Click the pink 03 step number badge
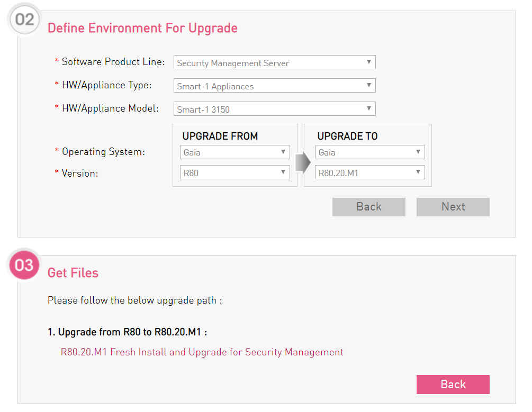532x412 pixels. coord(24,265)
